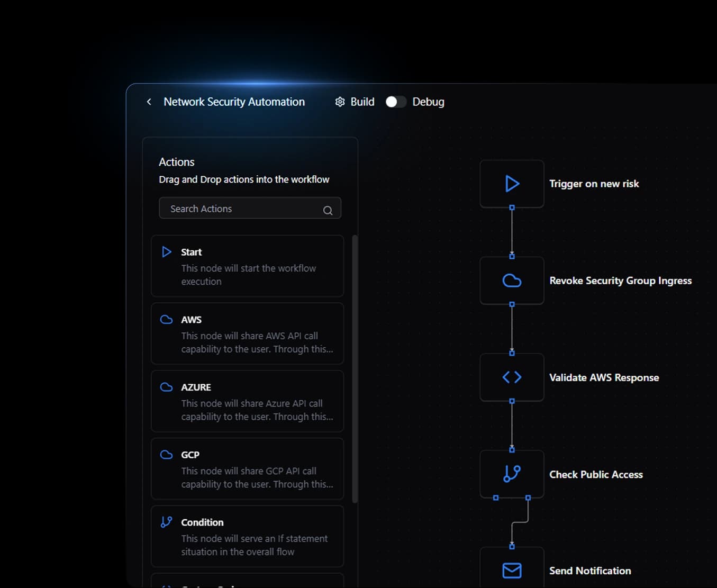Image resolution: width=717 pixels, height=588 pixels.
Task: Click the Revoke node output connector handle
Action: [512, 305]
